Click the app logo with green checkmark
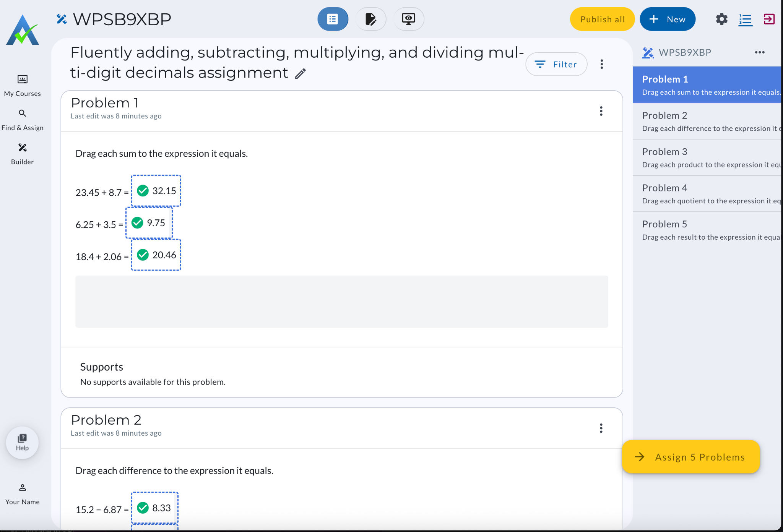 tap(23, 30)
